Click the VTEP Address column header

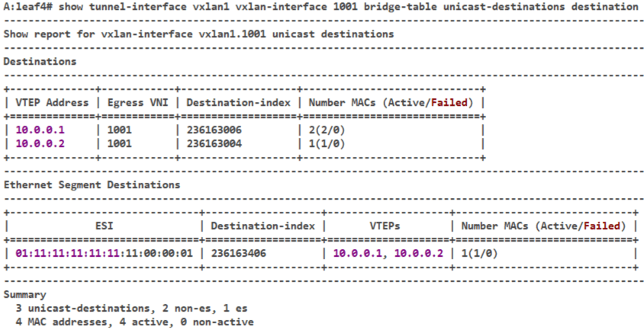[51, 103]
